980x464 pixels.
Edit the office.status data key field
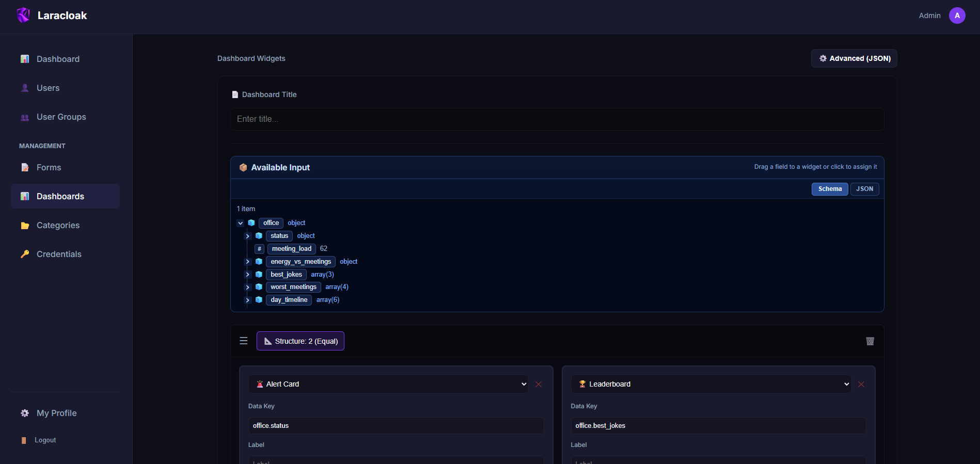click(396, 426)
